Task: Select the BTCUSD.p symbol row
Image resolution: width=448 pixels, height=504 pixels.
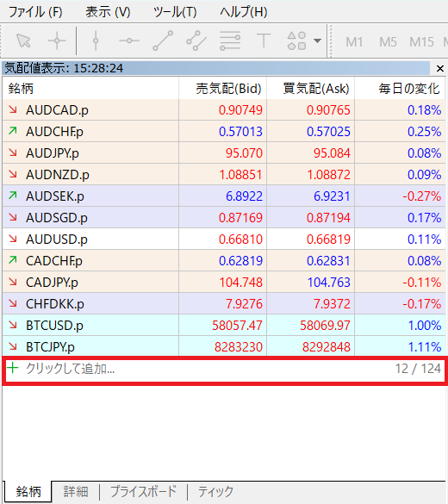Action: (224, 326)
